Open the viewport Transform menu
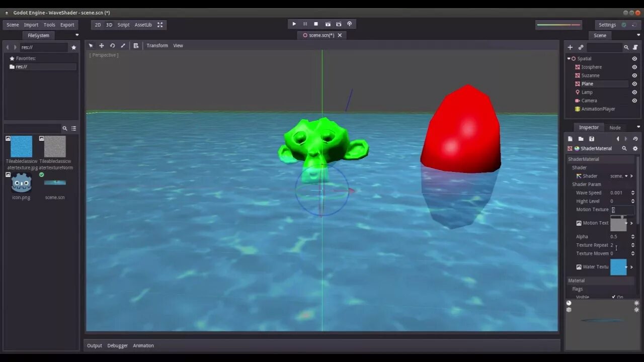644x362 pixels. [x=157, y=45]
